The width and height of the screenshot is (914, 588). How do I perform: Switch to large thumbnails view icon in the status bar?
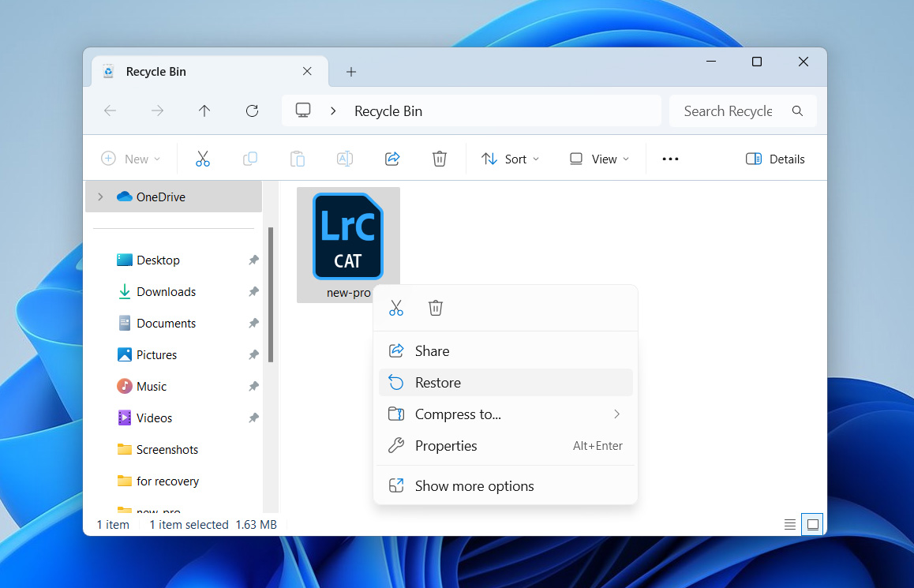[x=812, y=525]
